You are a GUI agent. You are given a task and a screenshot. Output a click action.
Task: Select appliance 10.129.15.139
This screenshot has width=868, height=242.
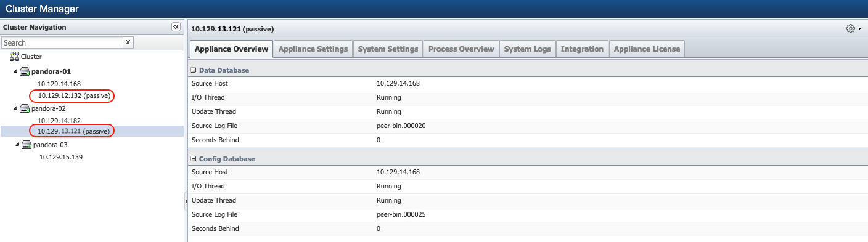(61, 157)
